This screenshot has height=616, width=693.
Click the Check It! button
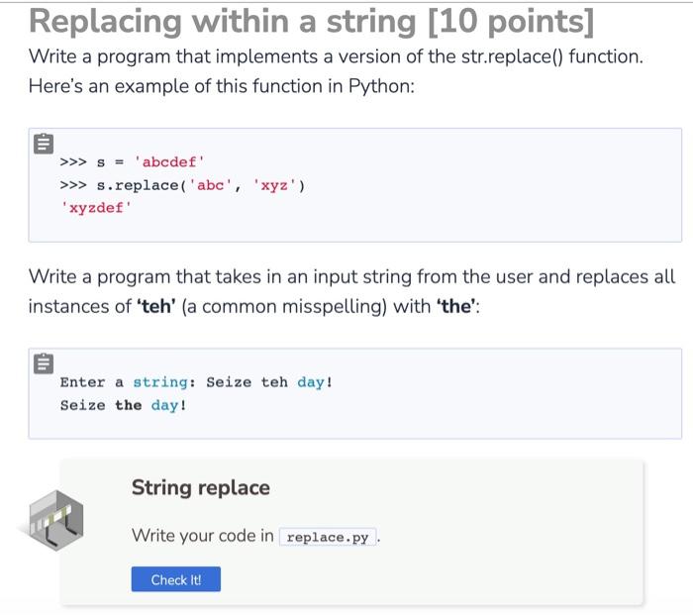click(x=176, y=578)
